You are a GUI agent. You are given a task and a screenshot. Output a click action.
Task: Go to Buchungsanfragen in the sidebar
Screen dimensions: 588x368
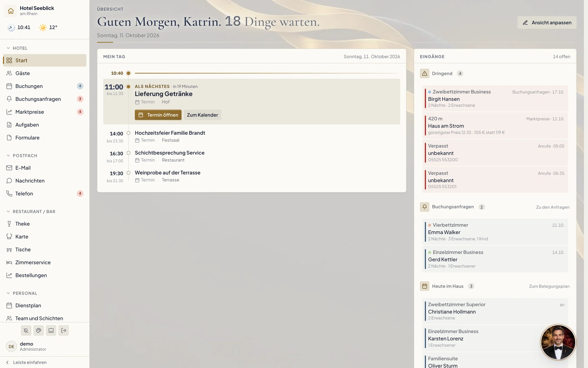click(x=45, y=99)
